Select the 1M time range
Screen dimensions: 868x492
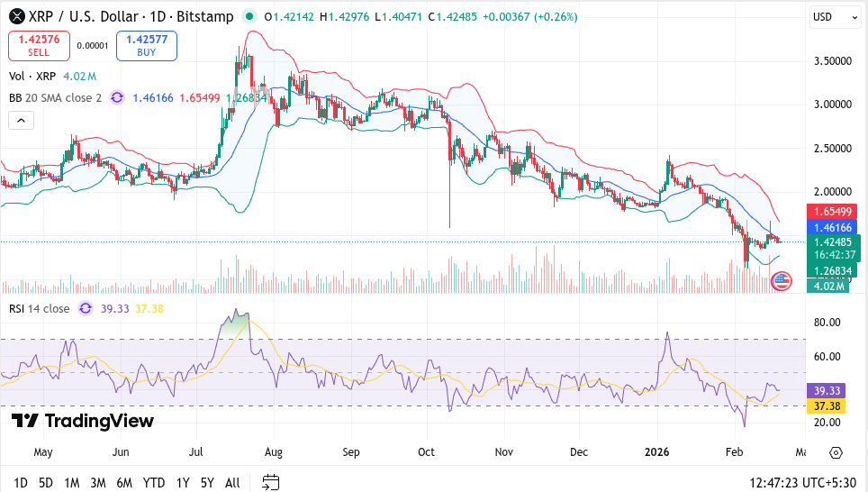(71, 482)
